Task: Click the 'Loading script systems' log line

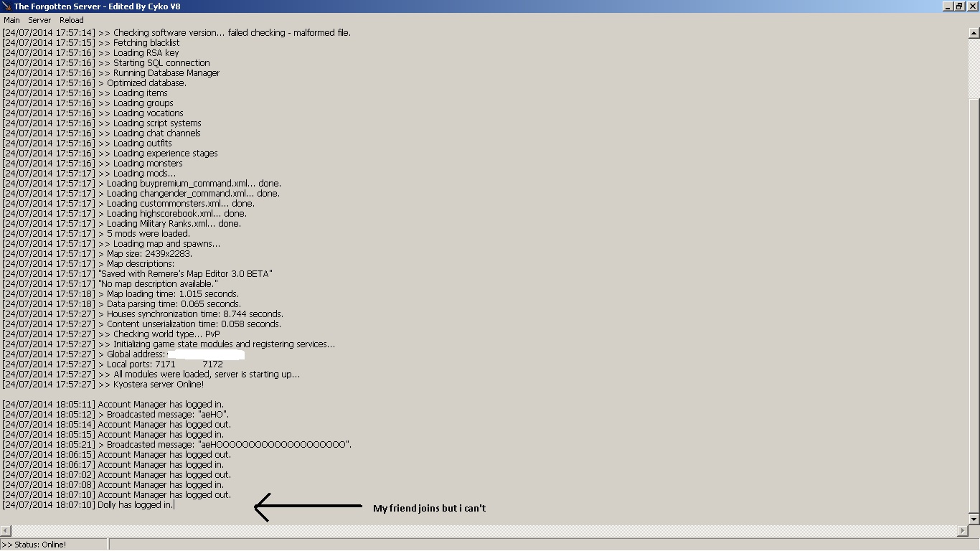Action: pyautogui.click(x=102, y=123)
